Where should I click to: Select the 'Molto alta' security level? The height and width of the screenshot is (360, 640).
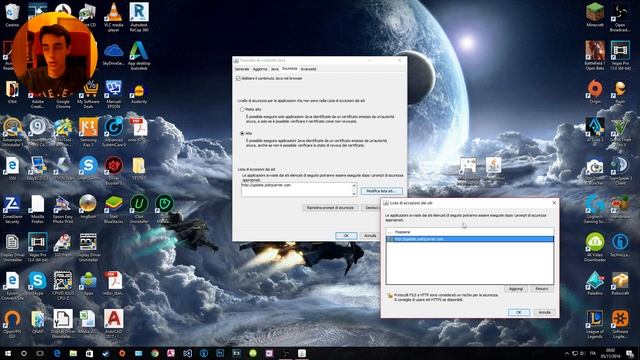(242, 109)
